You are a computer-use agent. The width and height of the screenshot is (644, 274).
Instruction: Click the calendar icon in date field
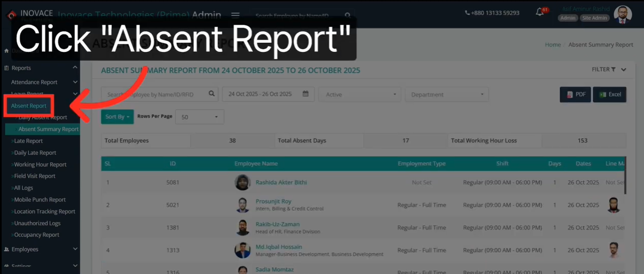(306, 94)
